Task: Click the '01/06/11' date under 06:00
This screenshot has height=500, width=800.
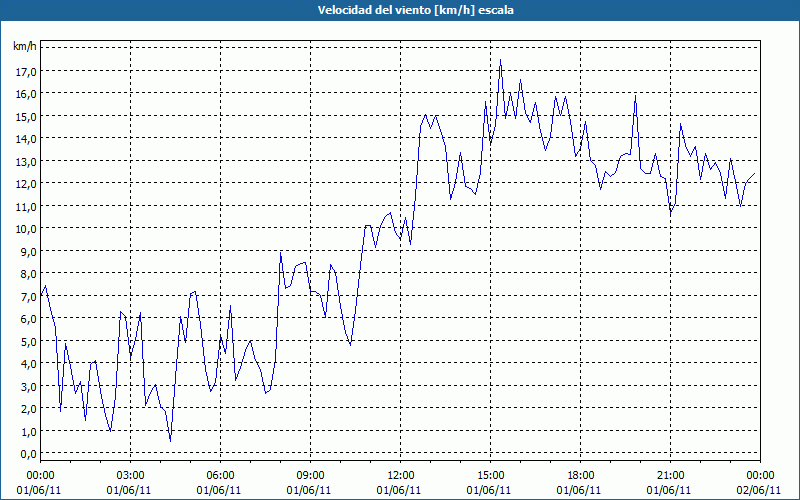Action: click(218, 490)
